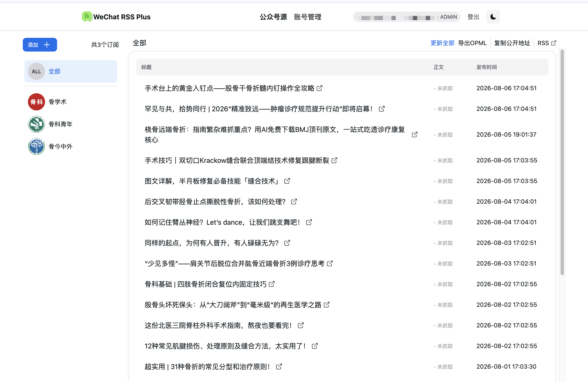This screenshot has height=385, width=588.
Task: Open the RSS link
Action: [x=547, y=43]
